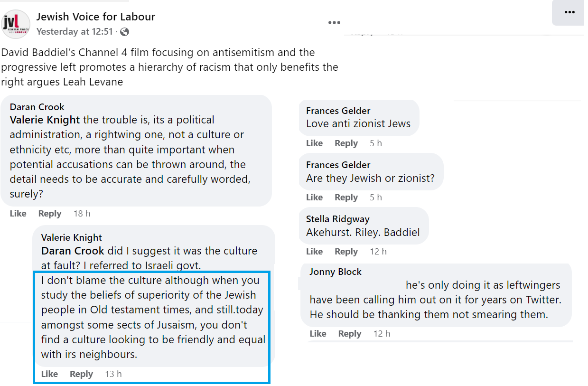Open the Jewish Voice for Labour page

point(96,17)
